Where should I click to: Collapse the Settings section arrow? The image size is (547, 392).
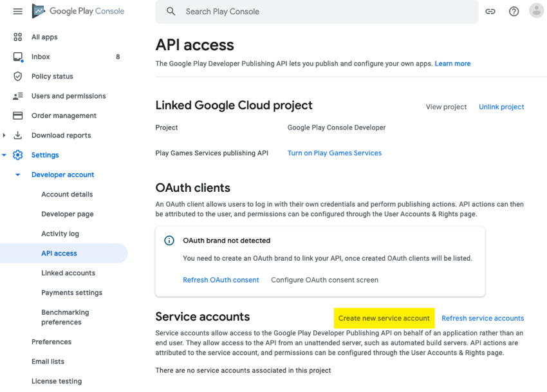tap(5, 155)
